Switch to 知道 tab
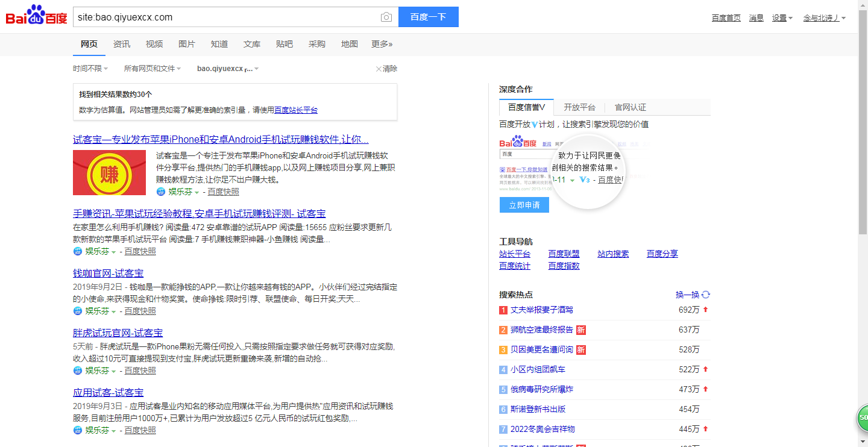Screen dimensions: 868x447 219,44
